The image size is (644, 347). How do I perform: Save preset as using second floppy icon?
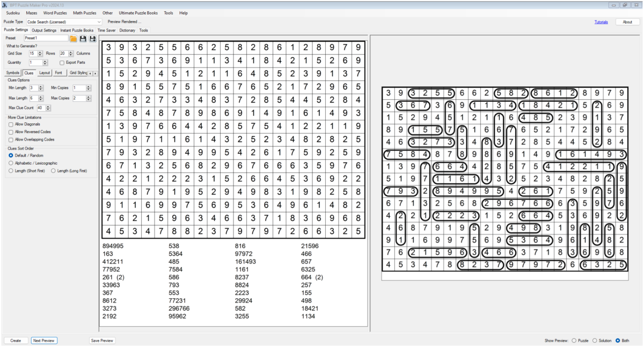pyautogui.click(x=93, y=39)
